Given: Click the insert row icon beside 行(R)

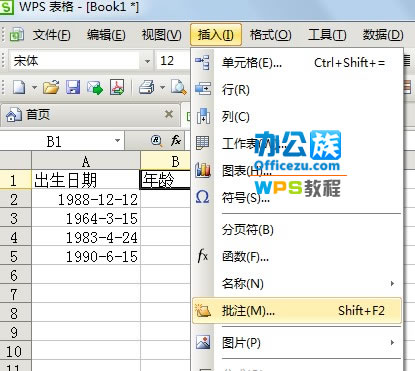Looking at the screenshot, I should pos(203,89).
